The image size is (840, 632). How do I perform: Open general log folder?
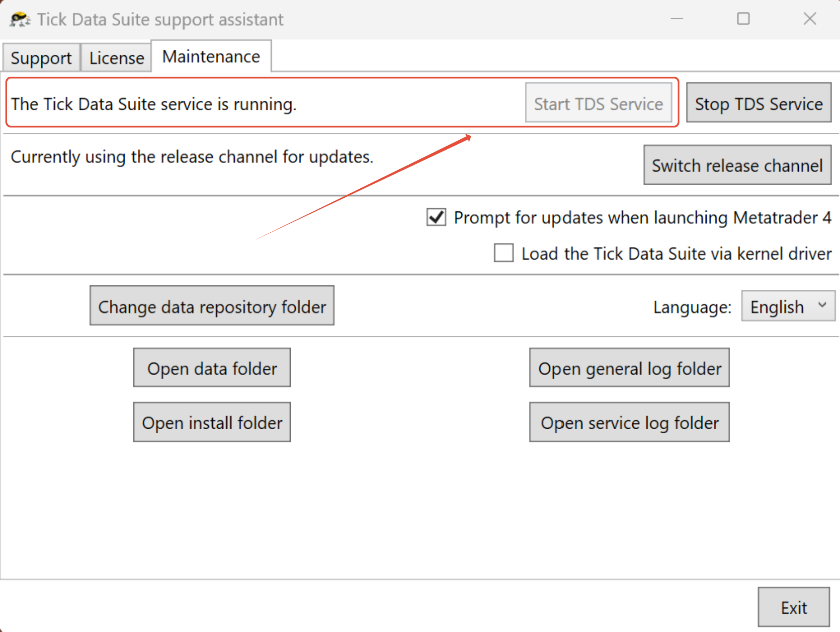pos(630,368)
